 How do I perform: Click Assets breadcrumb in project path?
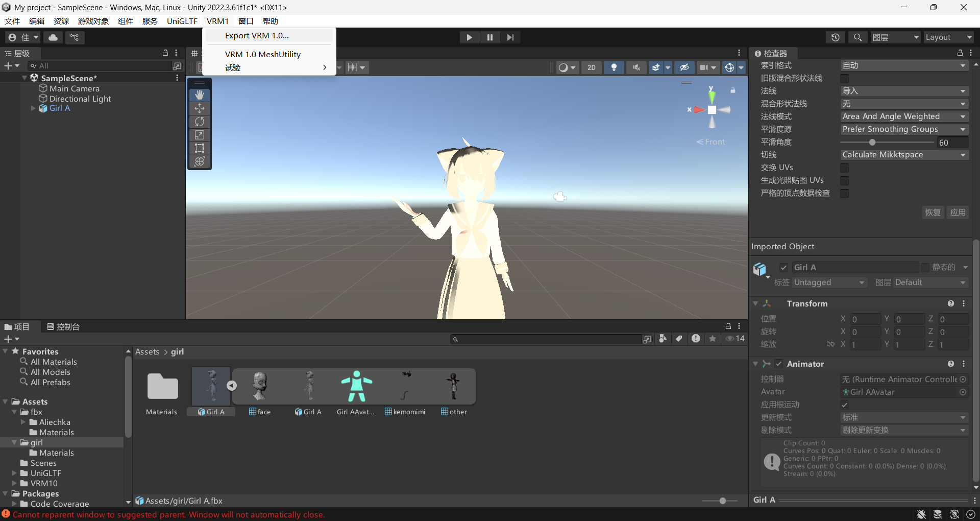(147, 352)
